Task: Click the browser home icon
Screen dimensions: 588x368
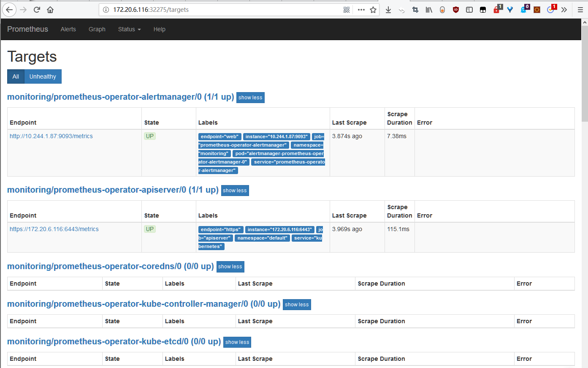Action: click(50, 10)
